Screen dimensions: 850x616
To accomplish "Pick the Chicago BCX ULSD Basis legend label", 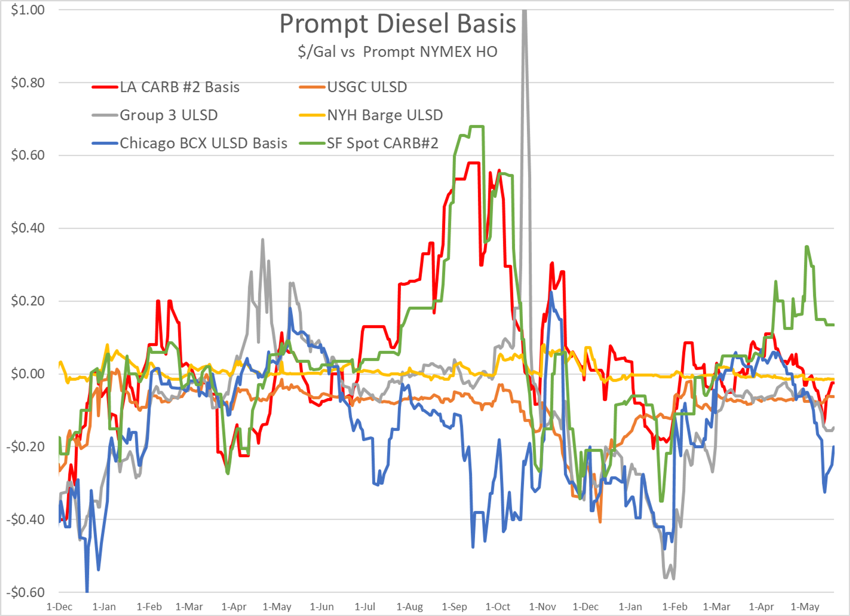I will (x=203, y=143).
